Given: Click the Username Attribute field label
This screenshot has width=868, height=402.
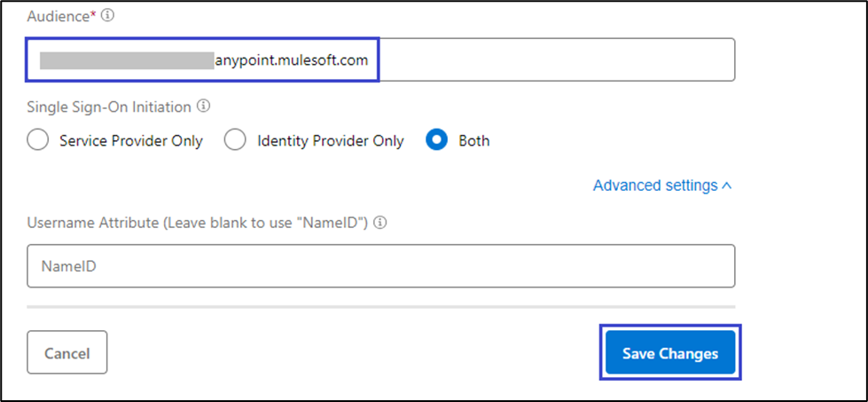Looking at the screenshot, I should [x=199, y=222].
